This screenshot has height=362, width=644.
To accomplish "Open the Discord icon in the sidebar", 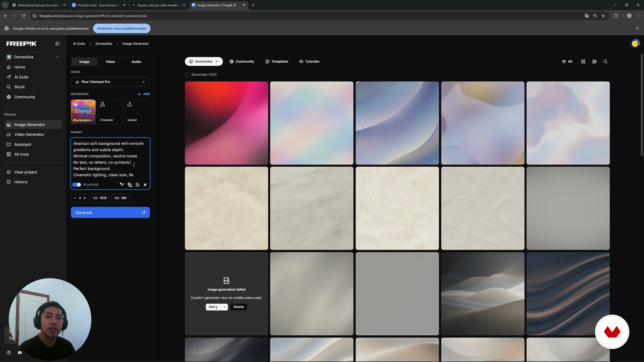I will point(20,353).
